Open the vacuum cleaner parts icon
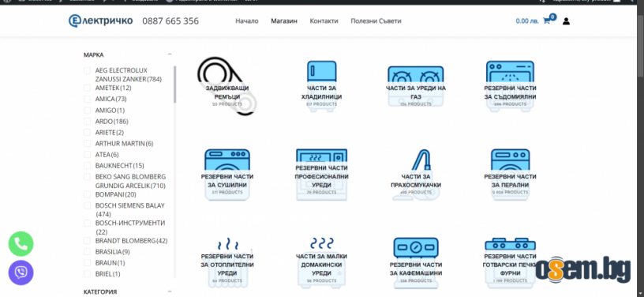The image size is (644, 297). click(x=416, y=175)
